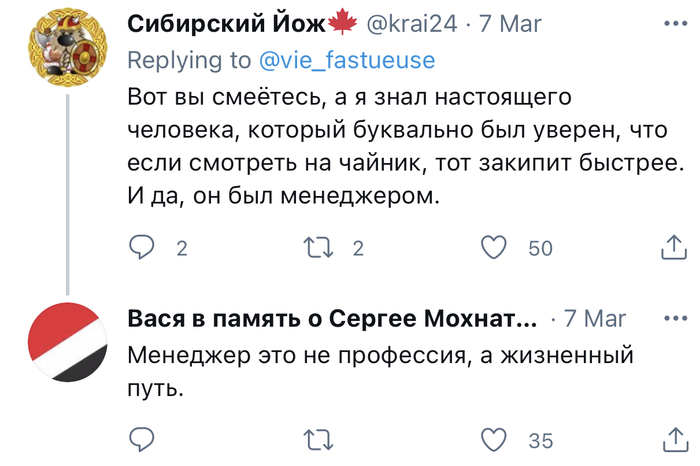Reply to Вася's tweet about менеджер
This screenshot has height=466, width=700.
point(145,439)
